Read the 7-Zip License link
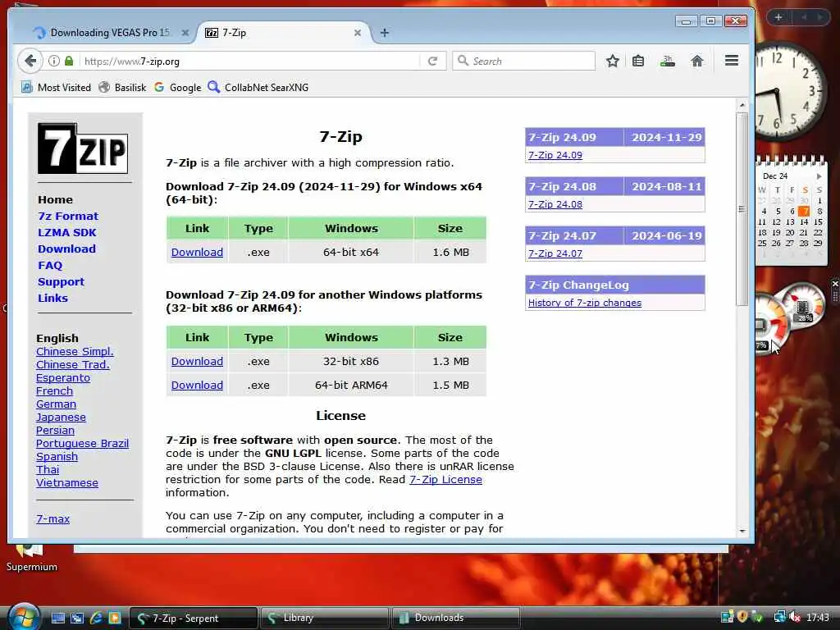 point(445,479)
